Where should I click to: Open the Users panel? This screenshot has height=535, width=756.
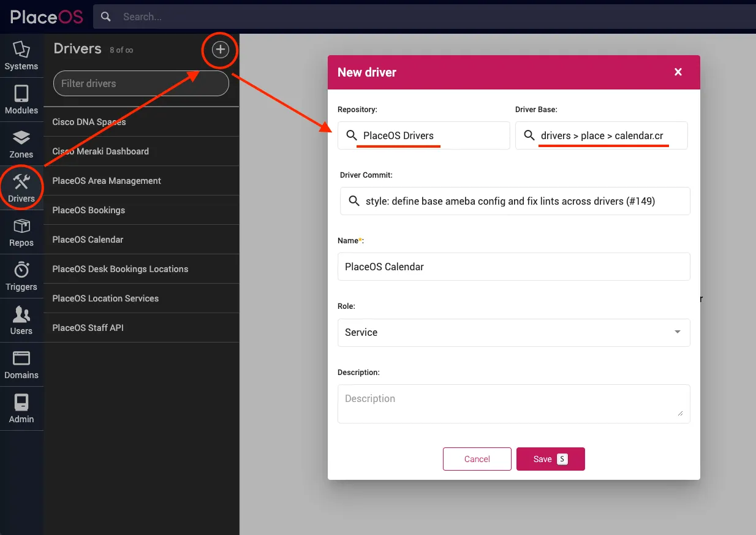[21, 319]
